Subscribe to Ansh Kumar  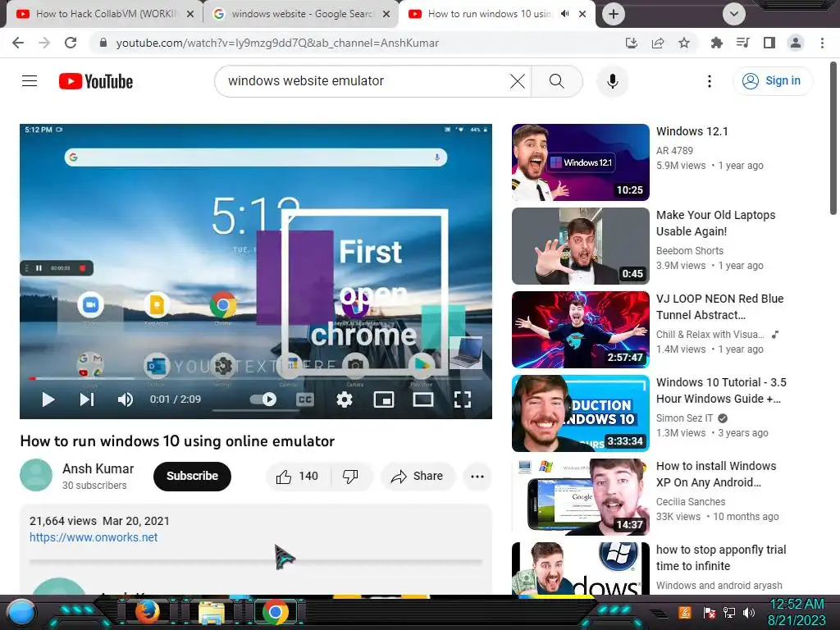[192, 476]
